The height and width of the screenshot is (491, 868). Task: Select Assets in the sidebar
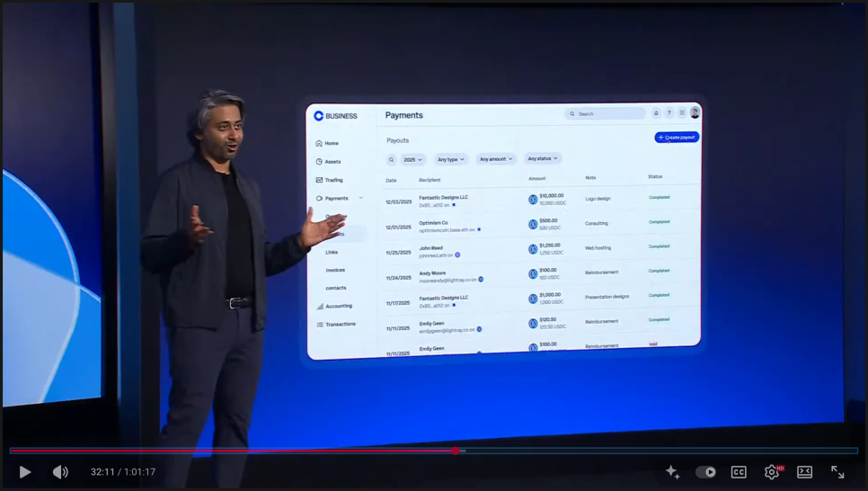pos(332,162)
